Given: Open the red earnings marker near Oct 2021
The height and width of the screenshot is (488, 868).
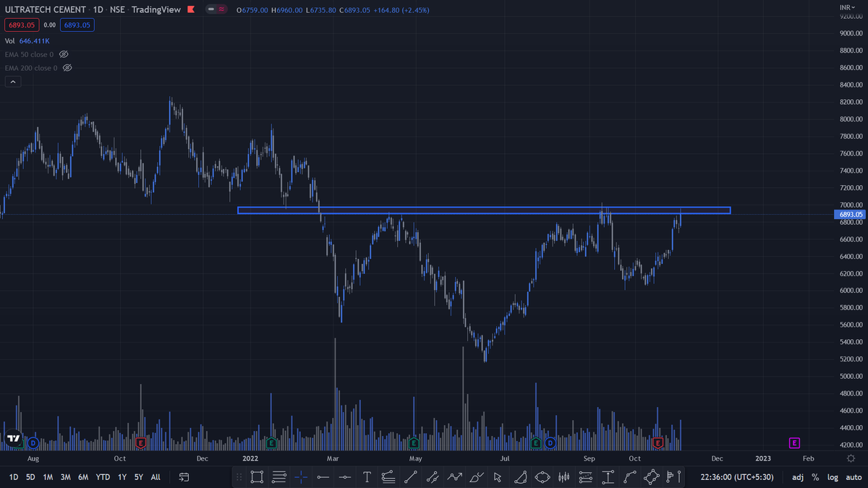Looking at the screenshot, I should tap(140, 442).
